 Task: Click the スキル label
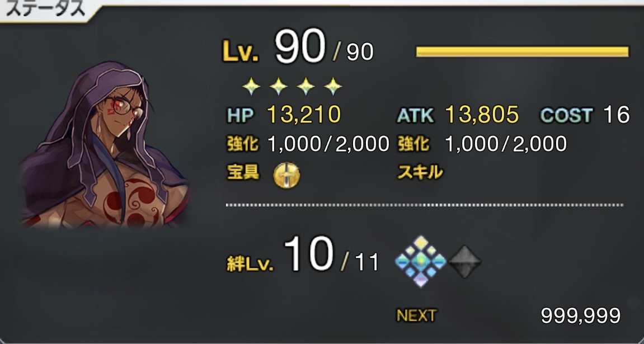[420, 173]
